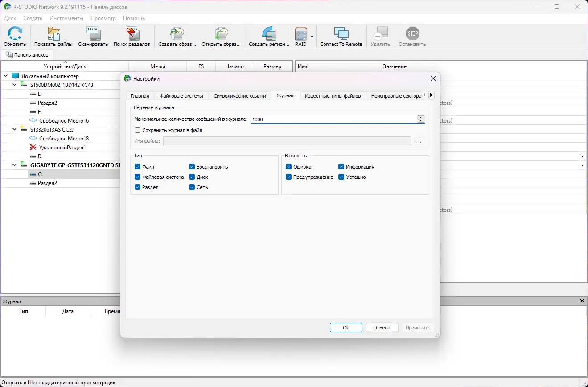Click Connect To Remote icon
Viewport: 588px width, 387px height.
pyautogui.click(x=341, y=34)
